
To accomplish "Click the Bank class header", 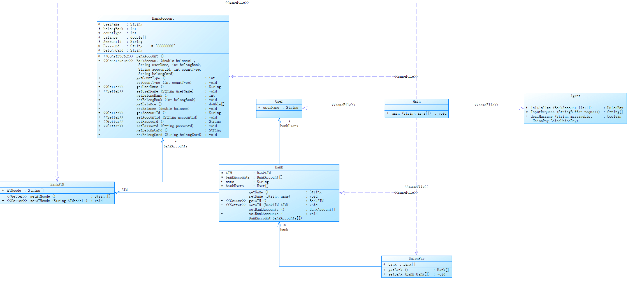I will click(x=279, y=167).
